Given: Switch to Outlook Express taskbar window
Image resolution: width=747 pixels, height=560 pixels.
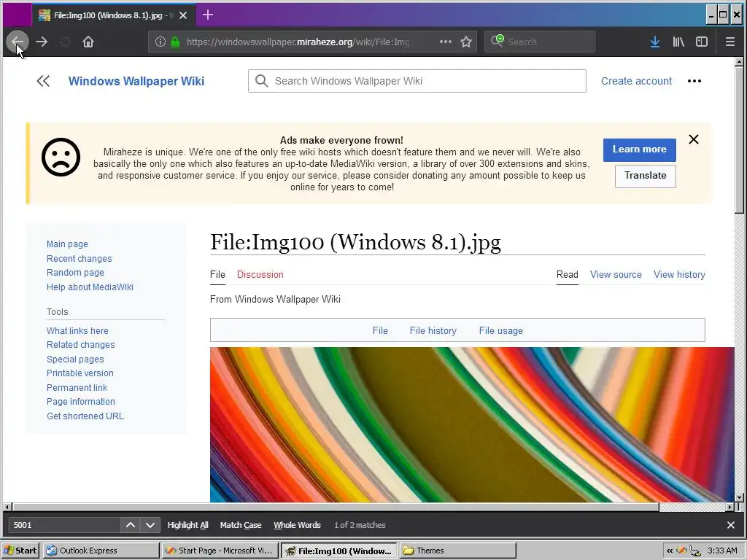Looking at the screenshot, I should click(x=101, y=551).
